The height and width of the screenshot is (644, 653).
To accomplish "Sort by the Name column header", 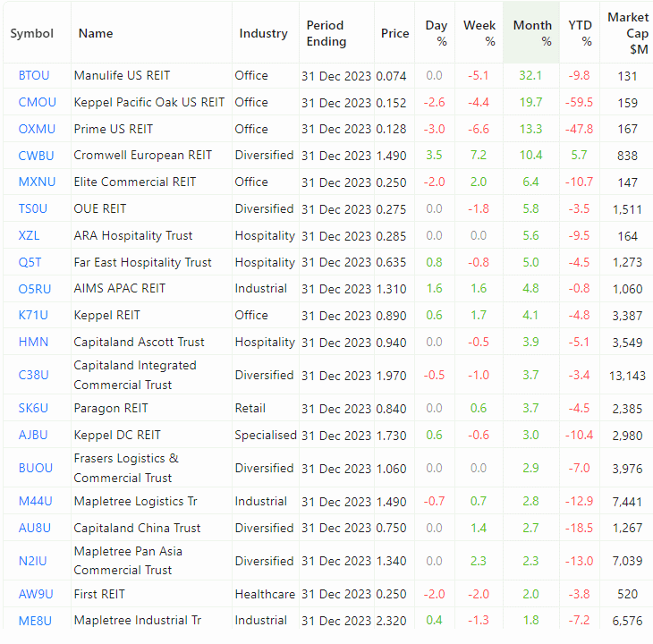I will click(x=96, y=34).
